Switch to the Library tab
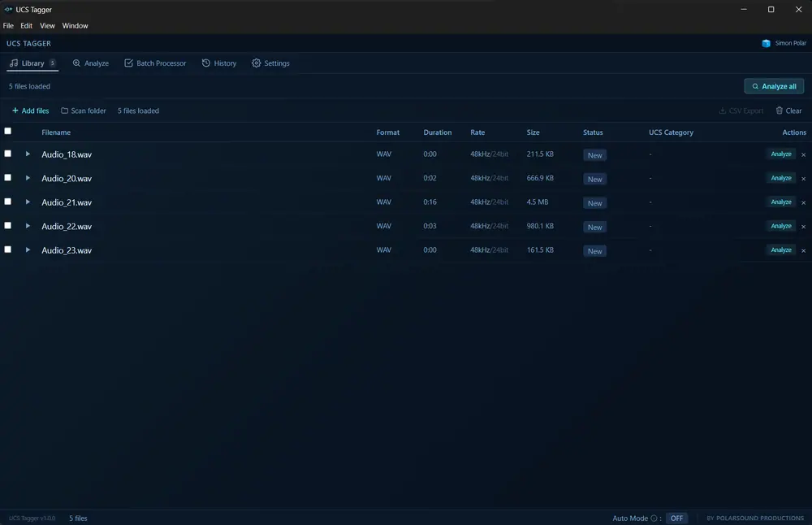Image resolution: width=812 pixels, height=525 pixels. [x=32, y=63]
